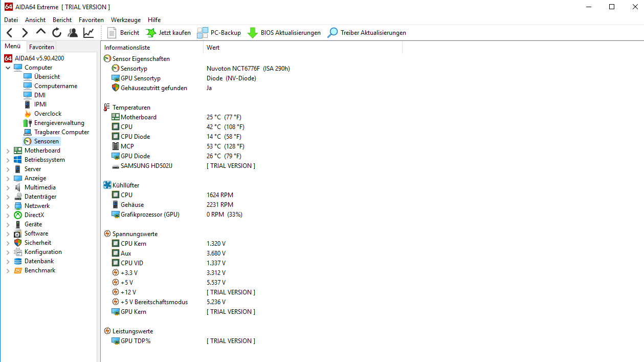Open Bericht report wizard

click(123, 33)
